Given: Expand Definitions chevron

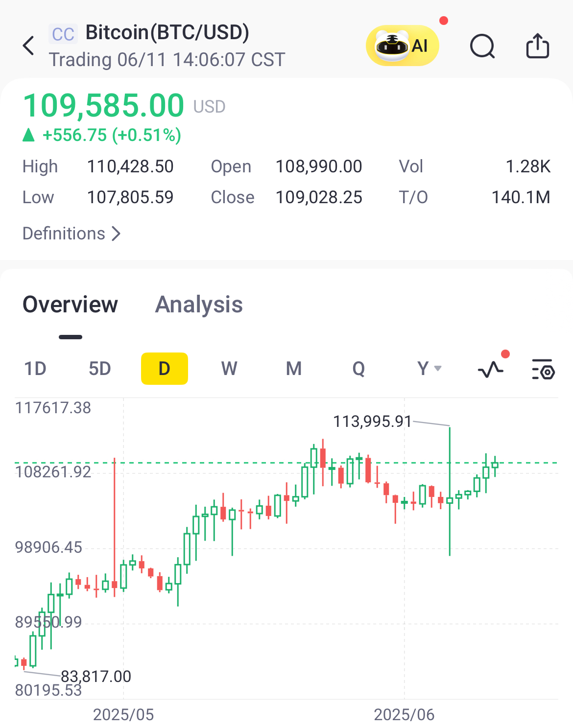Looking at the screenshot, I should click(x=72, y=234).
